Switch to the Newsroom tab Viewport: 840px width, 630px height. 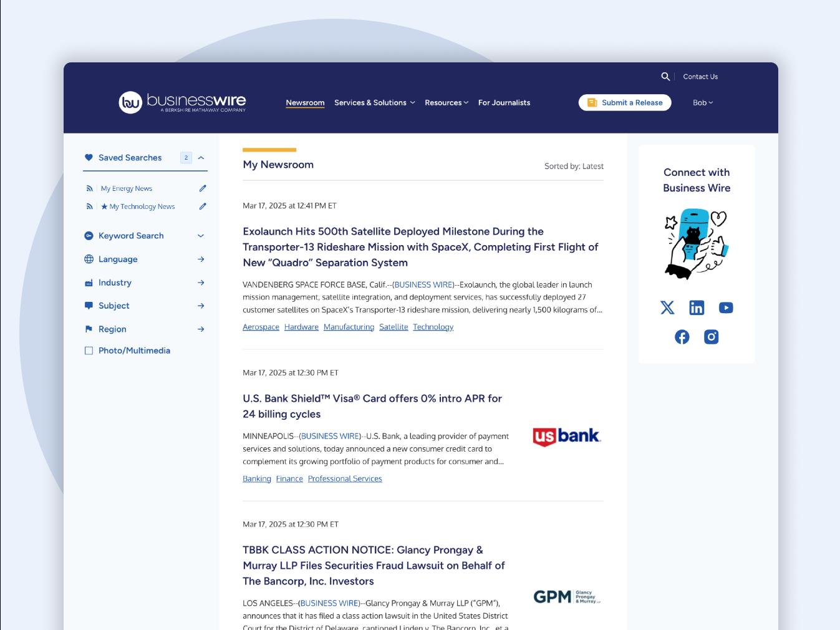coord(305,102)
